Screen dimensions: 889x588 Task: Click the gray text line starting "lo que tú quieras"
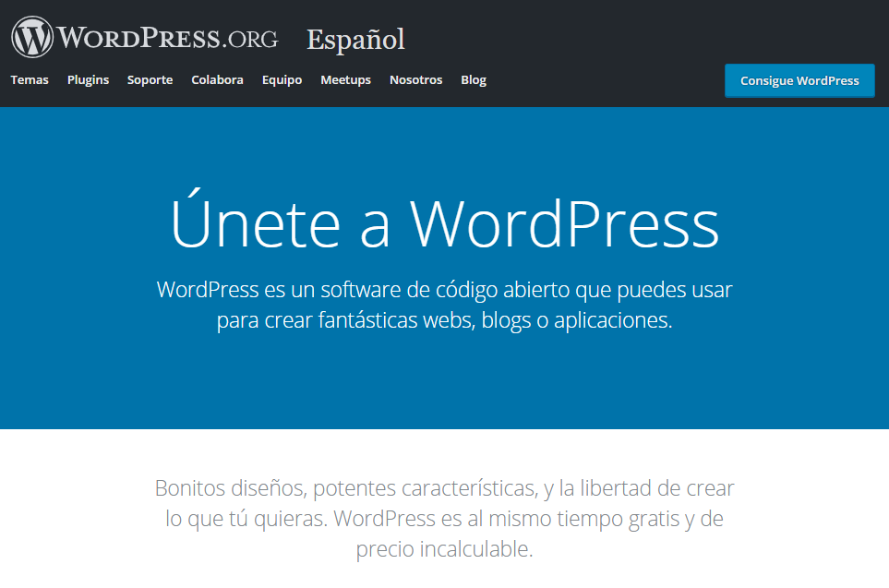(x=444, y=519)
